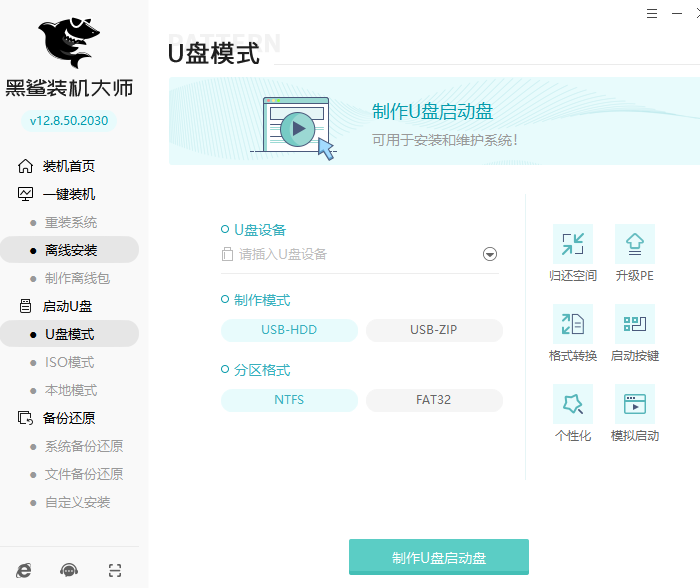Click the 请插入U盘设备 device selection field

(x=360, y=254)
